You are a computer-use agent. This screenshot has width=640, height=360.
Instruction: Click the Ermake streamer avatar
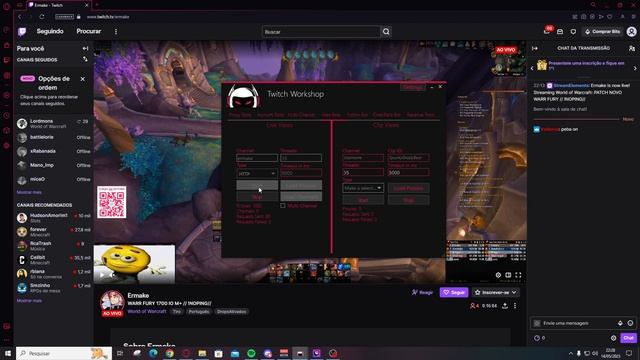pos(112,302)
